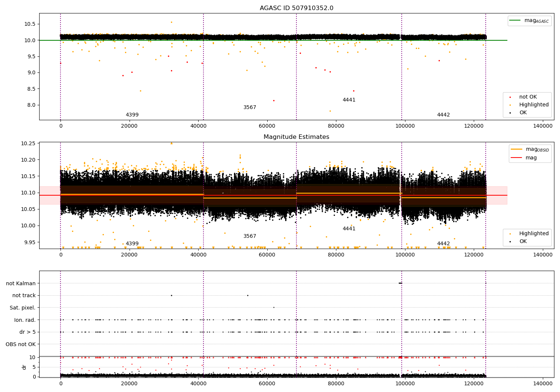Click 4442 in the Magnitude Estimates plot
The image size is (560, 392).
click(444, 244)
